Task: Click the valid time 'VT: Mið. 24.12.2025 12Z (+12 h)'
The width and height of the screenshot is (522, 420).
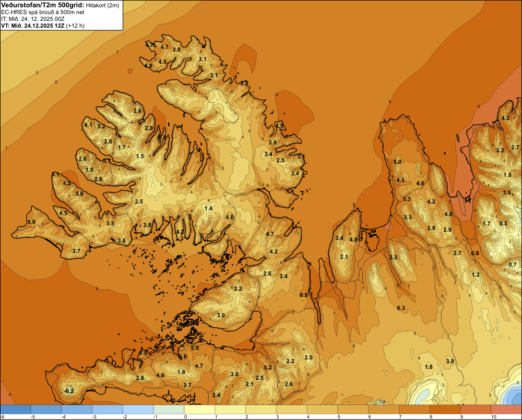Action: point(43,26)
